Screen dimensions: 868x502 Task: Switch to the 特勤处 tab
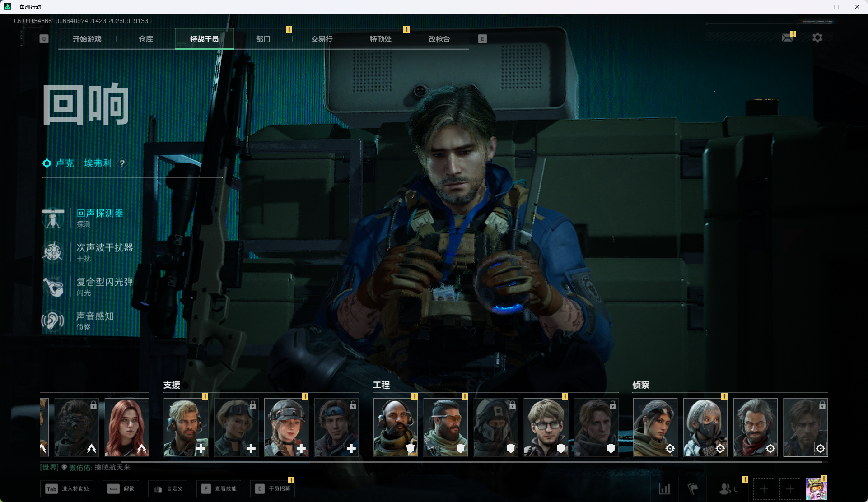point(381,39)
